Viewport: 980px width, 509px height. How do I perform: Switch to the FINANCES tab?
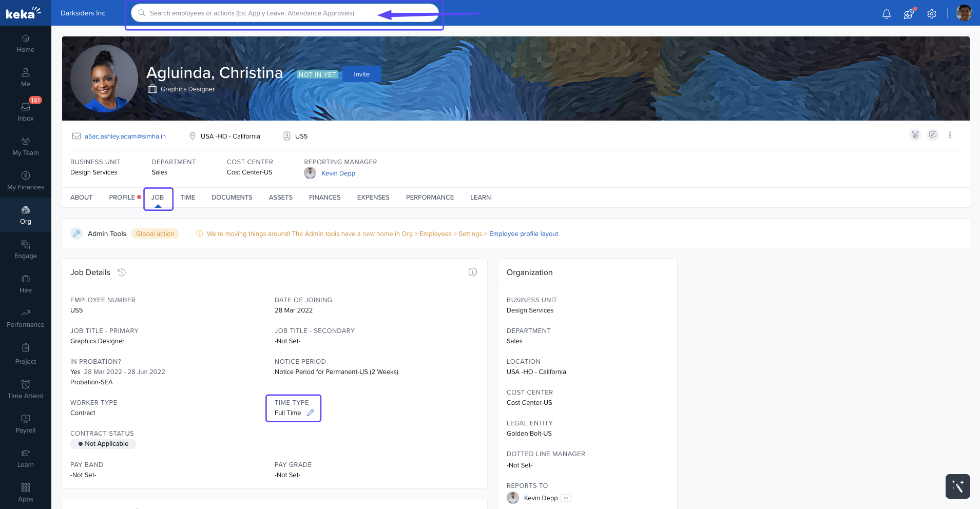[x=324, y=198]
